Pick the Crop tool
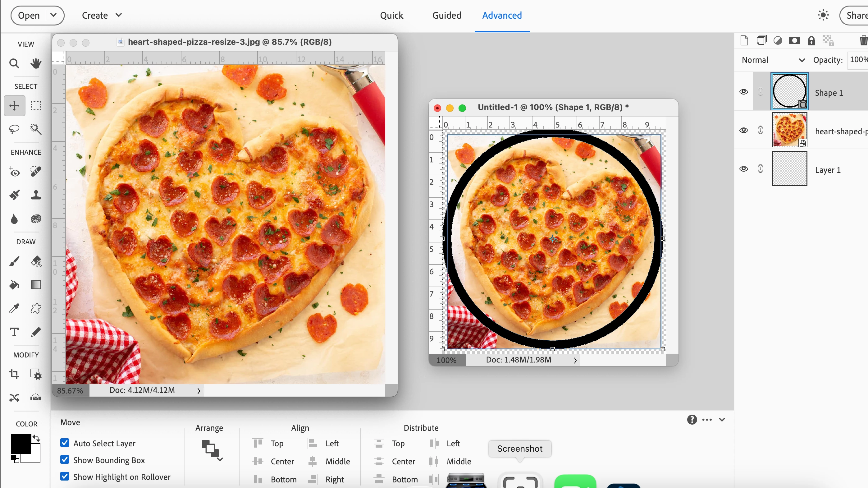The height and width of the screenshot is (488, 868). coord(14,374)
